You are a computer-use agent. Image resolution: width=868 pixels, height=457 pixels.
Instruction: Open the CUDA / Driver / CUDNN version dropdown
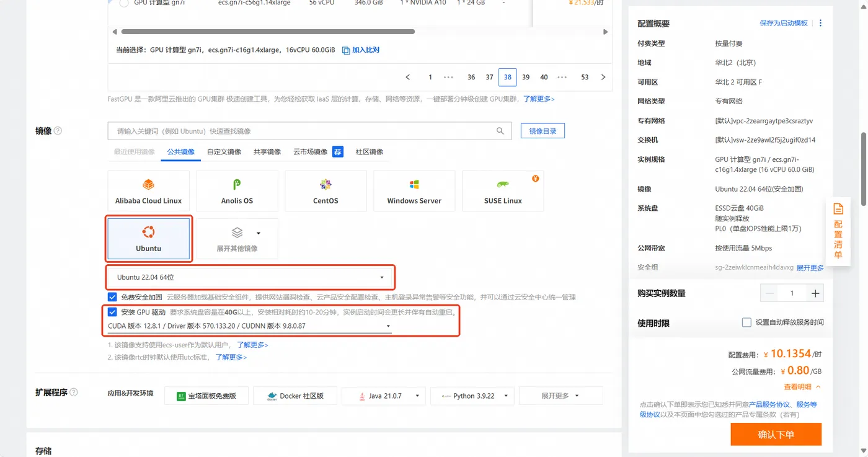[x=250, y=326]
